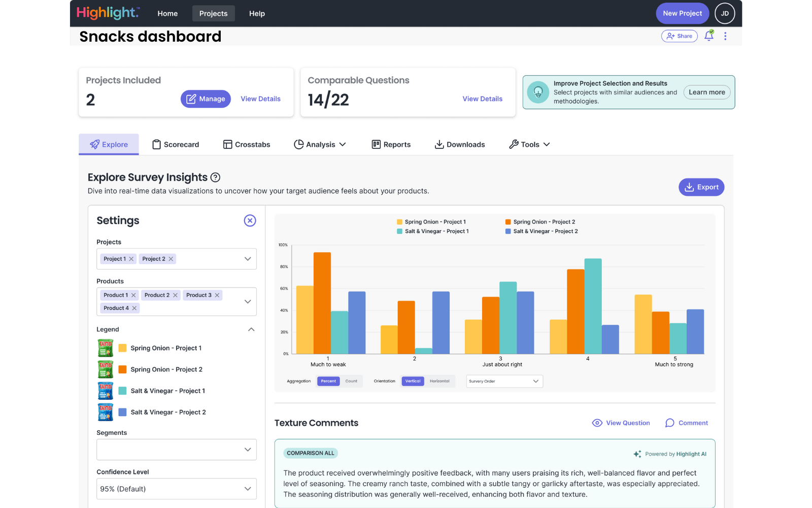Open the three-dot overflow menu next to the bell
This screenshot has height=508, width=812.
tap(725, 36)
